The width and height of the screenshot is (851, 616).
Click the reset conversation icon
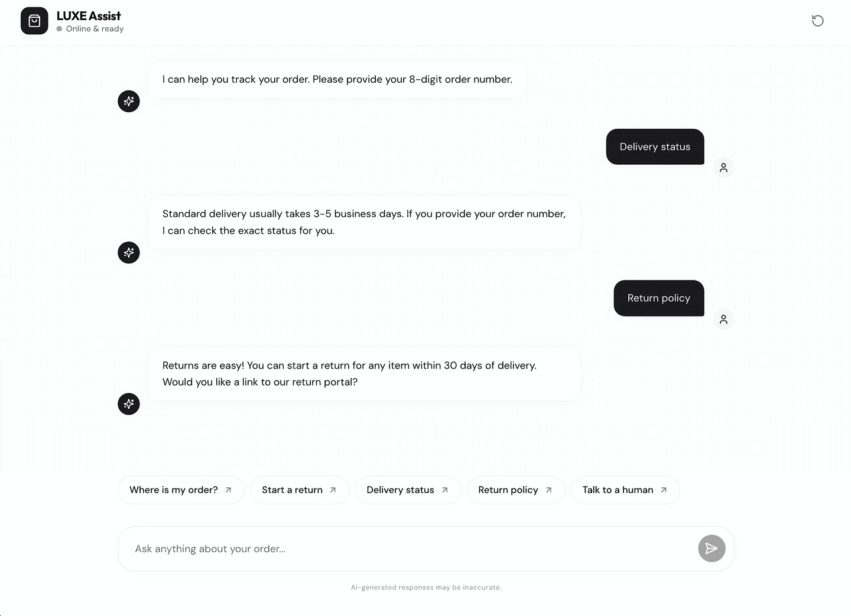point(818,21)
